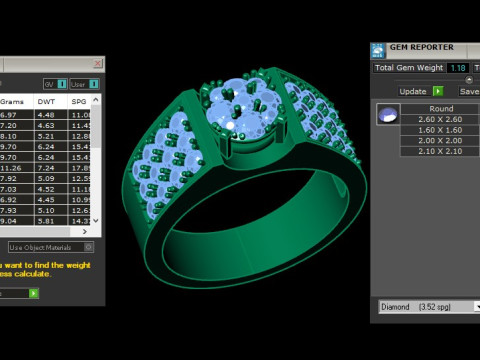Click the 7.92 grams cell
The image size is (480, 360).
[x=17, y=179]
